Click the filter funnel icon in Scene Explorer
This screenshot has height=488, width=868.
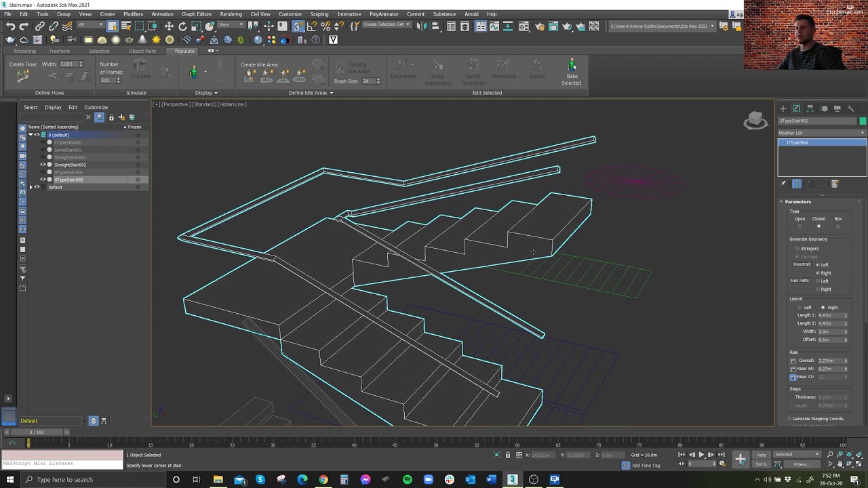tap(100, 117)
